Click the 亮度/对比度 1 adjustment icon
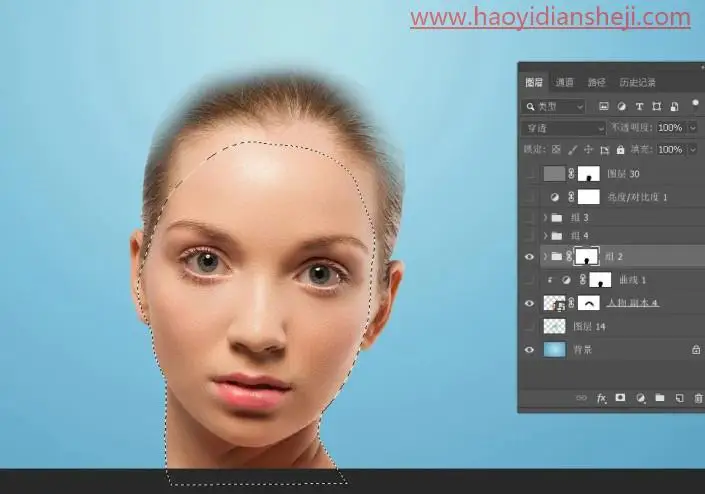Viewport: 705px width, 494px height. (554, 197)
